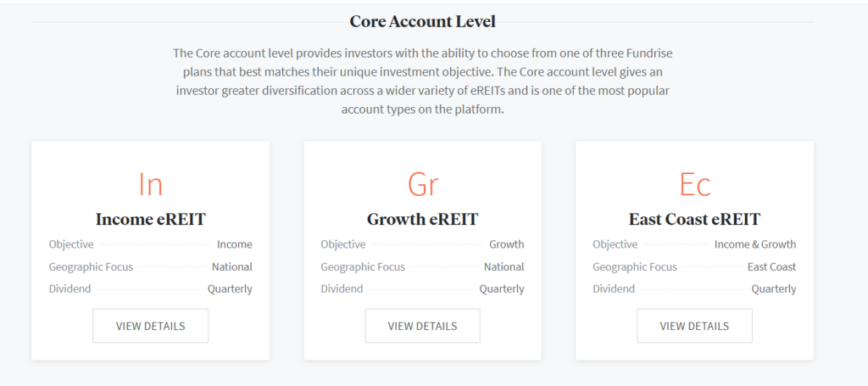Click the 'Quarterly' dividend value on East Coast card
The width and height of the screenshot is (868, 386).
pyautogui.click(x=774, y=289)
